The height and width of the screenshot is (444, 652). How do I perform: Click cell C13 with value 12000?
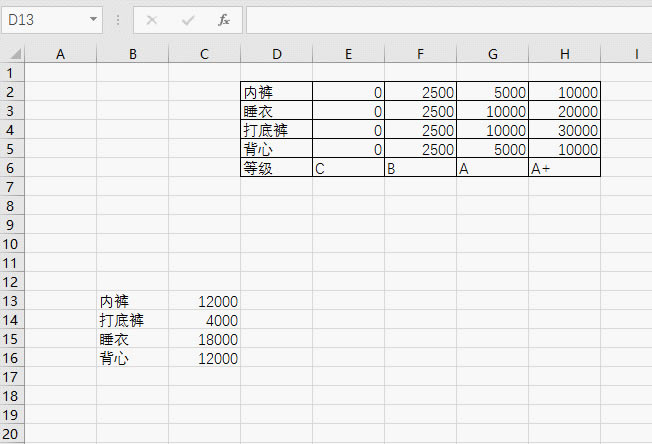coord(205,301)
